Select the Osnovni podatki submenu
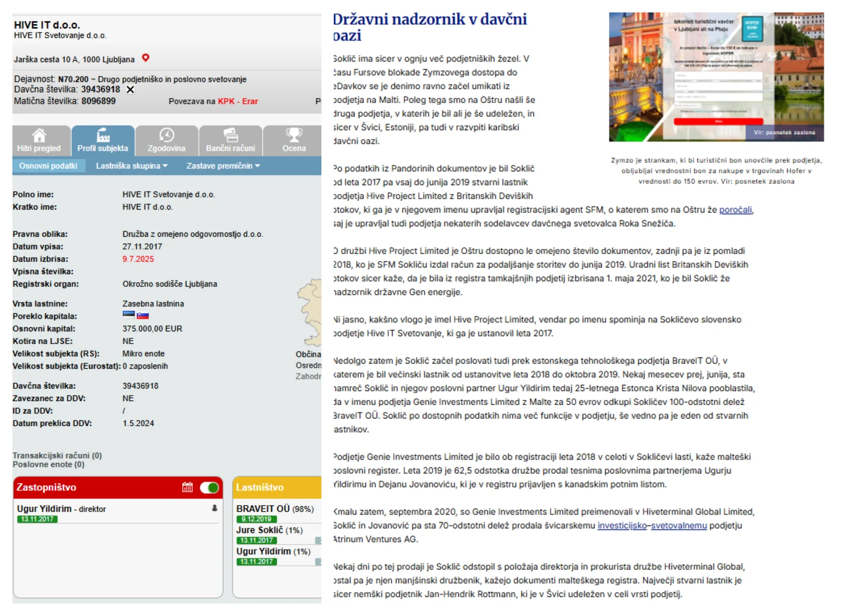The height and width of the screenshot is (616, 842). 48,166
